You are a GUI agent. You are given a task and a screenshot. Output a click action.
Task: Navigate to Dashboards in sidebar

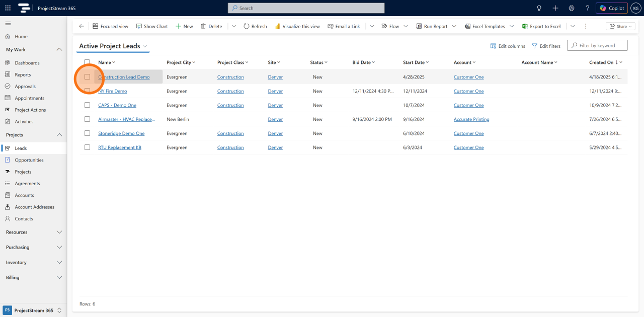click(x=27, y=63)
